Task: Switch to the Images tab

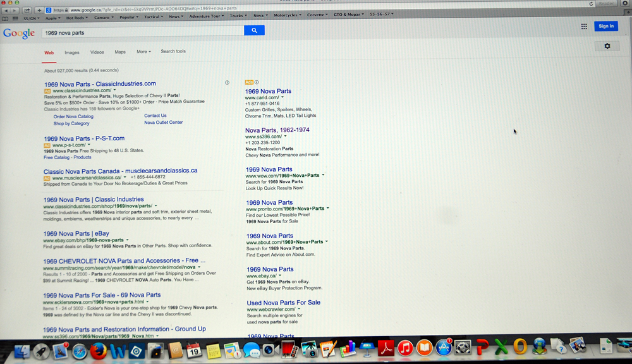Action: pyautogui.click(x=71, y=52)
